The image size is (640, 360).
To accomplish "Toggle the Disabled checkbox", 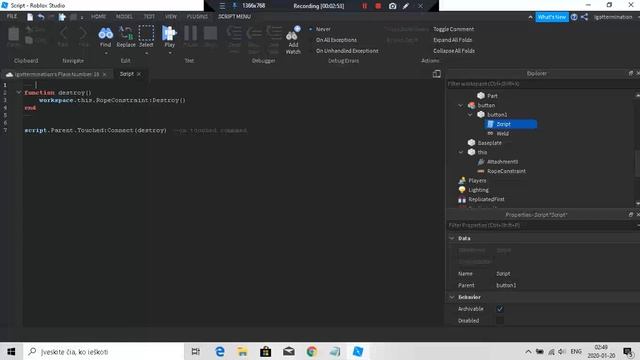I will click(500, 320).
